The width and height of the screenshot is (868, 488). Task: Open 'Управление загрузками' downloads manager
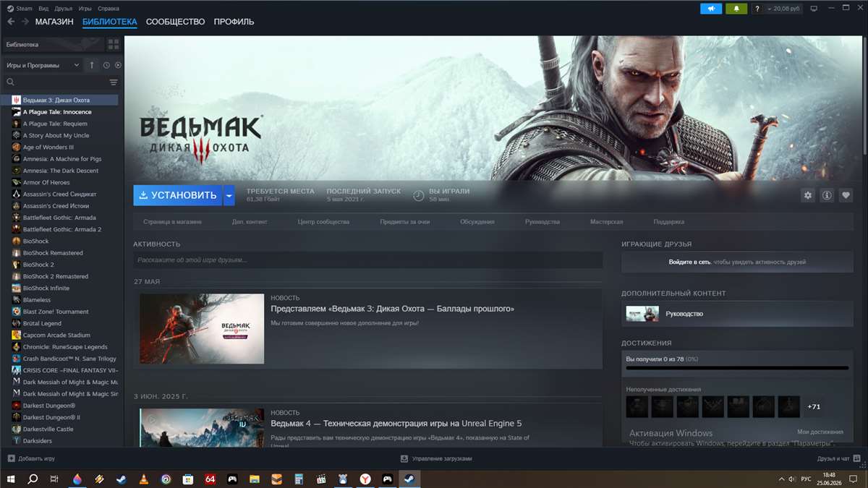(x=436, y=458)
